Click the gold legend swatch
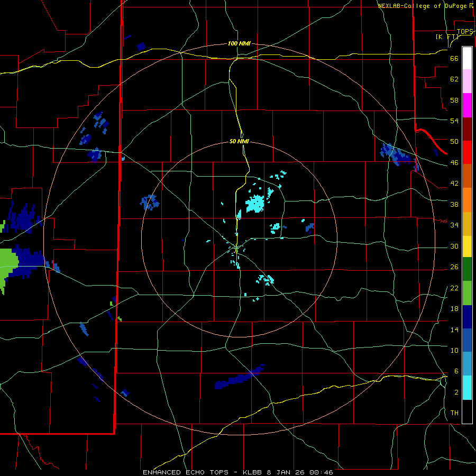The height and width of the screenshot is (476, 476). click(467, 224)
